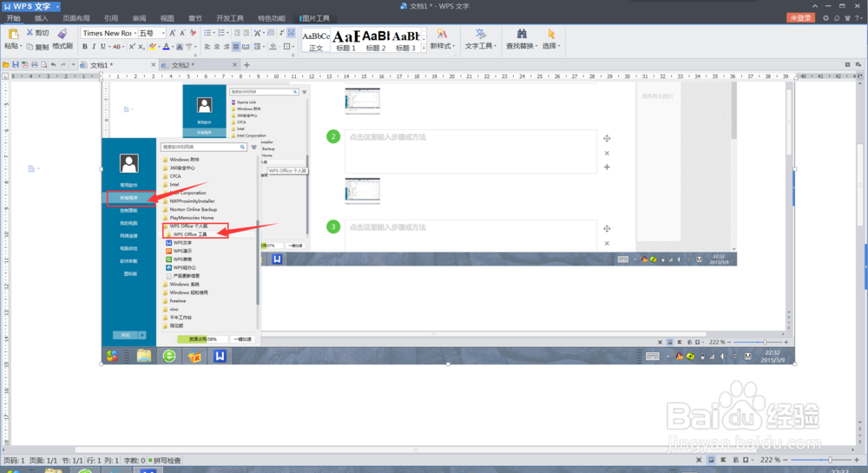
Task: Switch to the 文档2 document tab
Action: (198, 65)
